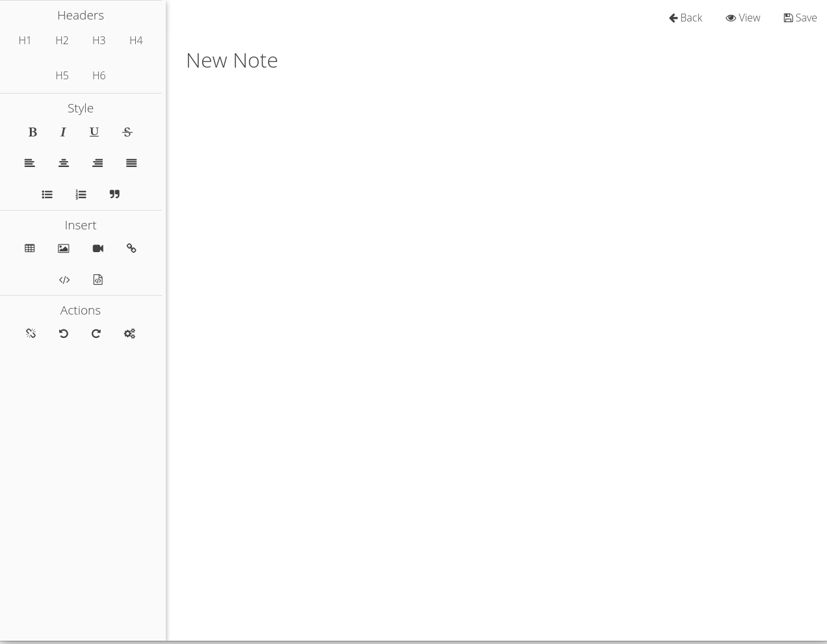
Task: Add a blockquote
Action: [x=114, y=194]
